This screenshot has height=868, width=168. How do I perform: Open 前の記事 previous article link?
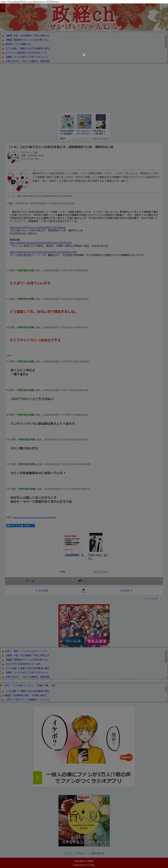coord(42,590)
